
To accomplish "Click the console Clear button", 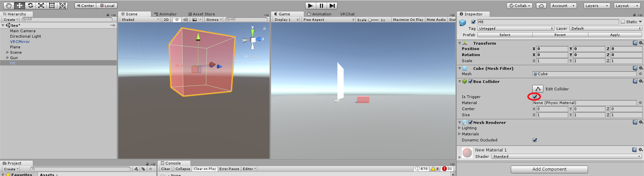I will click(x=166, y=169).
